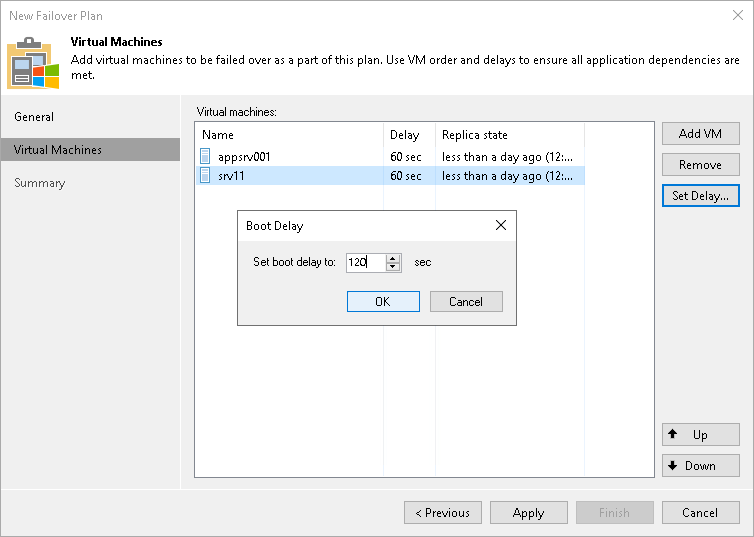Close the Boot Delay dialog
754x537 pixels.
tap(500, 226)
